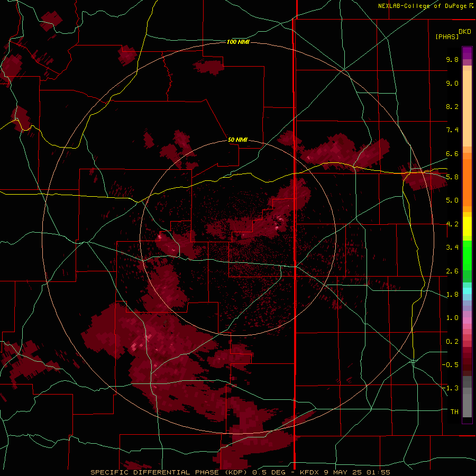Click the DKD label above the color scale
The height and width of the screenshot is (476, 476).
click(x=465, y=32)
